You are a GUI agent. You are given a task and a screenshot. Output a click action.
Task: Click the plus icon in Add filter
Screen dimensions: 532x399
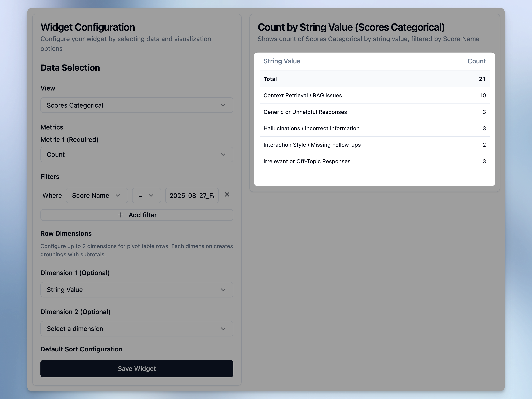pyautogui.click(x=121, y=215)
